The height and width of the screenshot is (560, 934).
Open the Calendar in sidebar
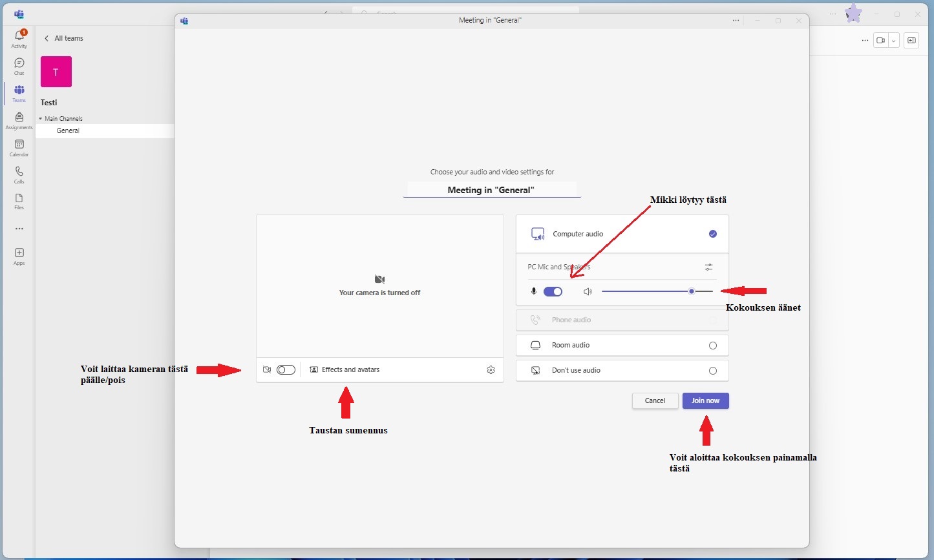pyautogui.click(x=19, y=147)
